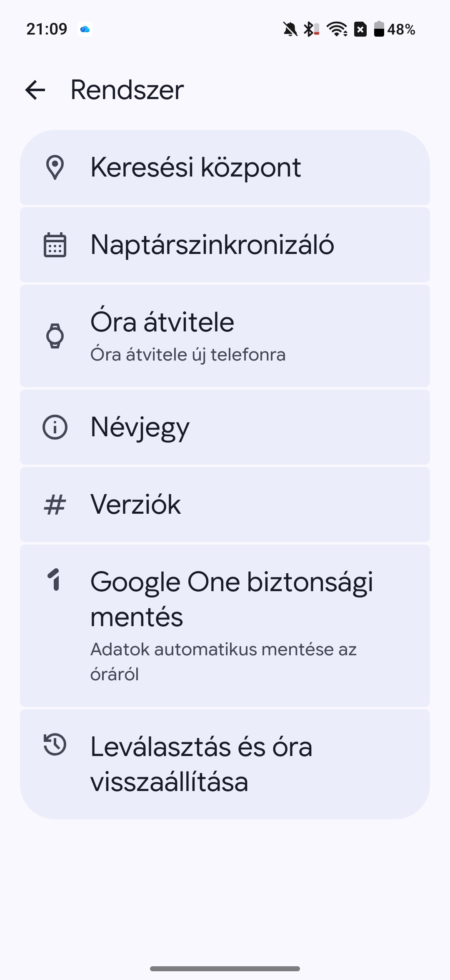The width and height of the screenshot is (450, 980).
Task: Tap the Wi-Fi status icon
Action: 337,30
